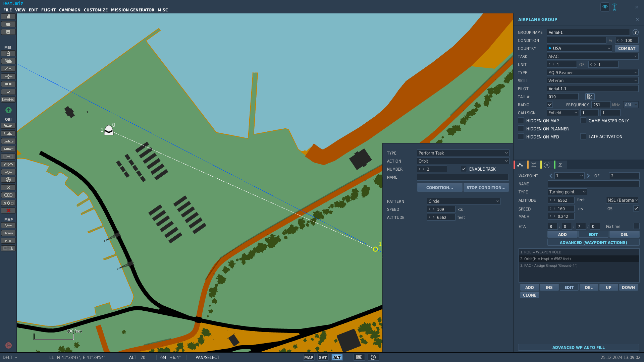Open the weather and time settings icon
Viewport: 644px width, 362px height.
tap(8, 61)
